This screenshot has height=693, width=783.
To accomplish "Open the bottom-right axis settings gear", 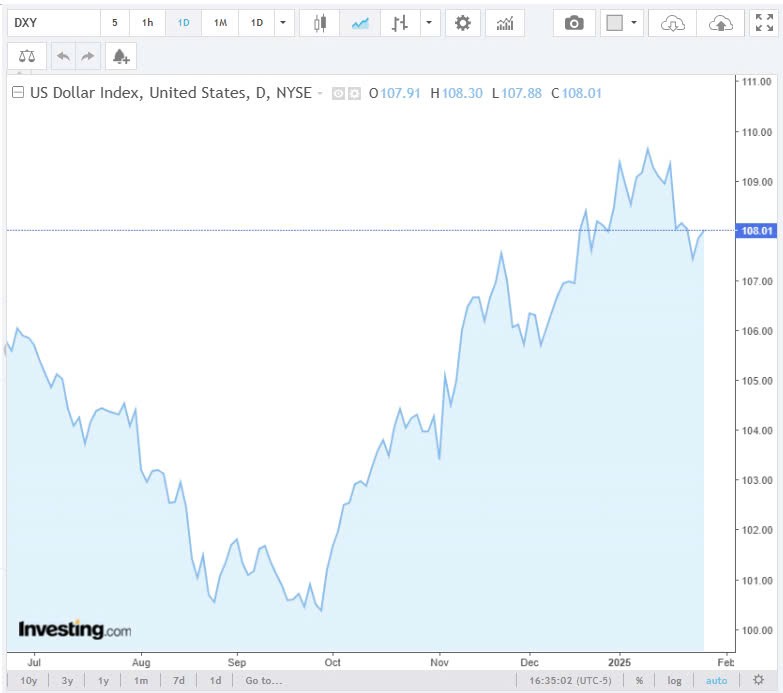I will tap(759, 680).
